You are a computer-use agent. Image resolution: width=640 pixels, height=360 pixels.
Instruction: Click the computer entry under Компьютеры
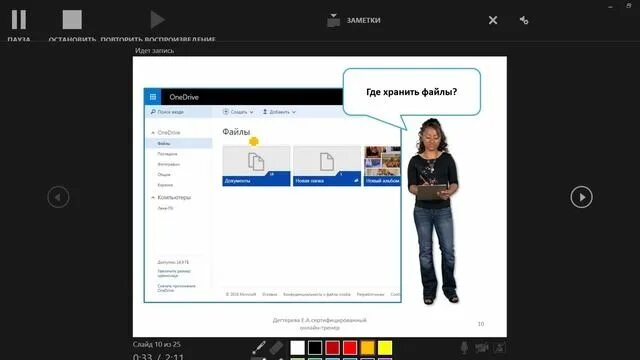point(165,208)
